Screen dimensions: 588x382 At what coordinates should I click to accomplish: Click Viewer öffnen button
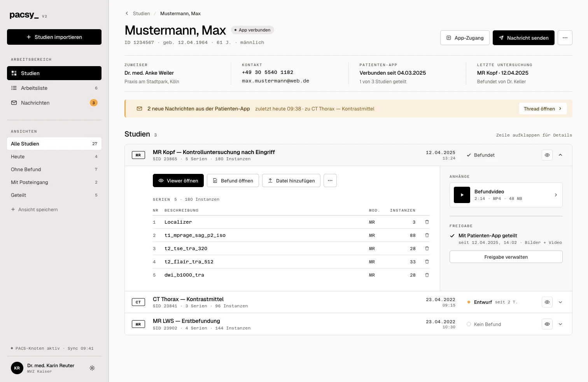(x=178, y=180)
